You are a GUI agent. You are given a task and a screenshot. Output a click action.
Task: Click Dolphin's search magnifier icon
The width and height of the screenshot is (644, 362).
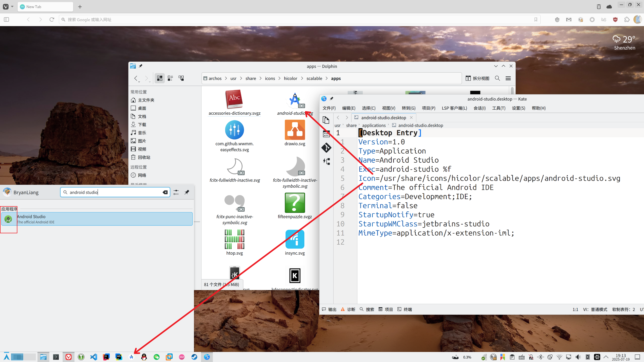click(497, 78)
